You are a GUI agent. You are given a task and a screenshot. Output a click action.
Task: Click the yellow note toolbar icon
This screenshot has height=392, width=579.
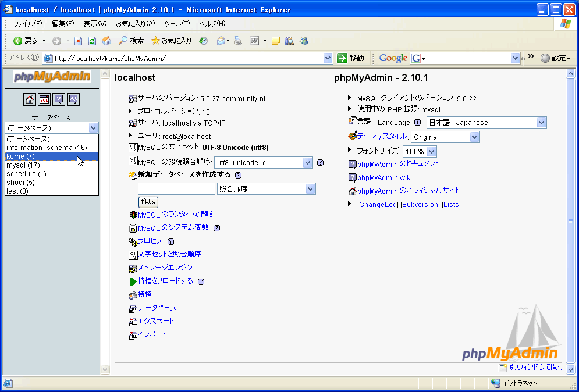(x=276, y=41)
